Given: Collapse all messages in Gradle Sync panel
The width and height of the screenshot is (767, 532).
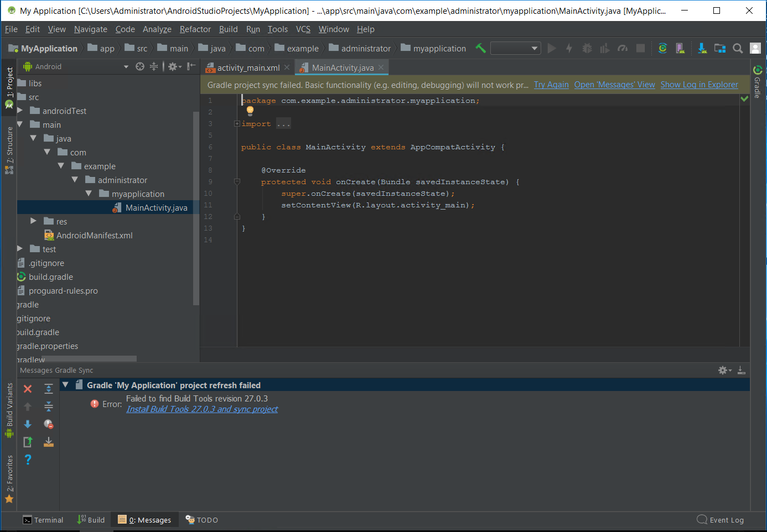Looking at the screenshot, I should pyautogui.click(x=49, y=406).
